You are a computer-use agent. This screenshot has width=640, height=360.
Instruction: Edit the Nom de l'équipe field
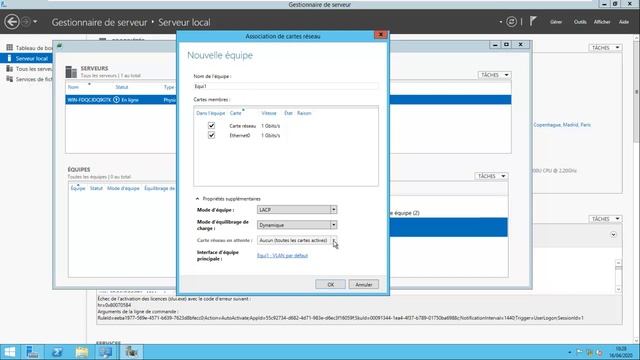click(286, 86)
